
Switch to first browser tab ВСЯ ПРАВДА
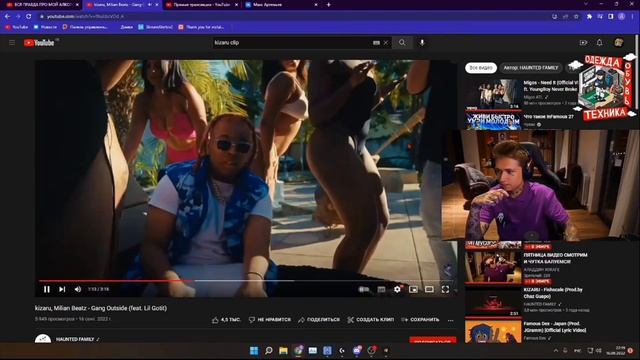[41, 5]
